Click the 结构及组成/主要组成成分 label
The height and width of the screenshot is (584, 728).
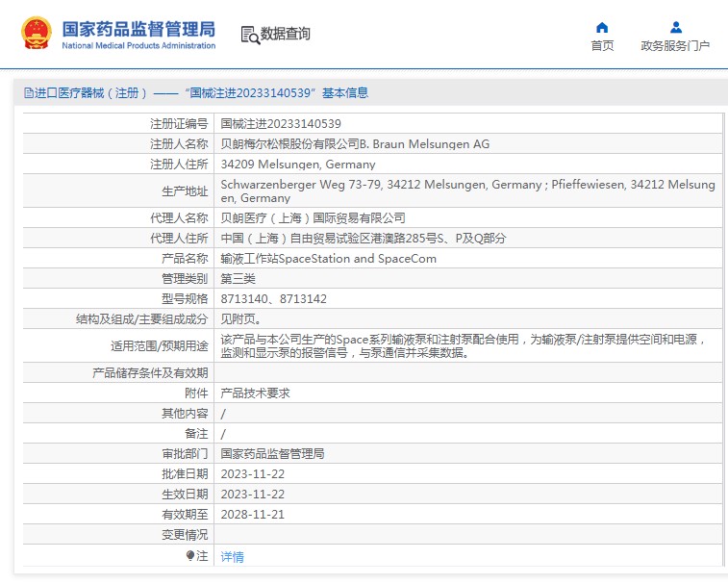(142, 319)
